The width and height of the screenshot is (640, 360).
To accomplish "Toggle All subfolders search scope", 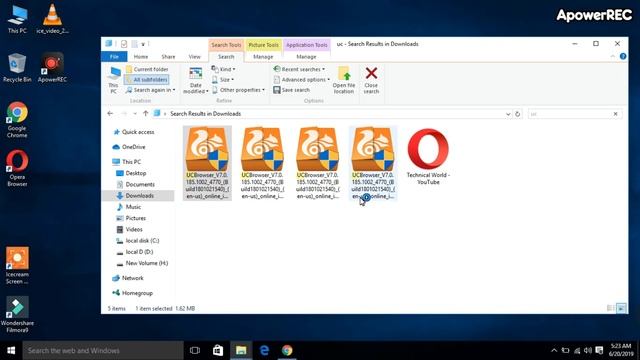I will (x=147, y=80).
